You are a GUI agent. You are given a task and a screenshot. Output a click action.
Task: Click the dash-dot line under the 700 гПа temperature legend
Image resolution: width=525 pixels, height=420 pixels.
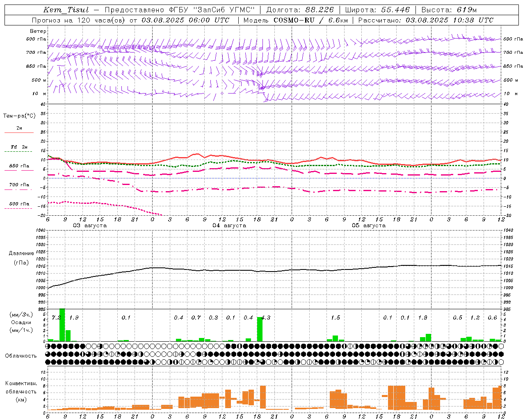(18, 189)
